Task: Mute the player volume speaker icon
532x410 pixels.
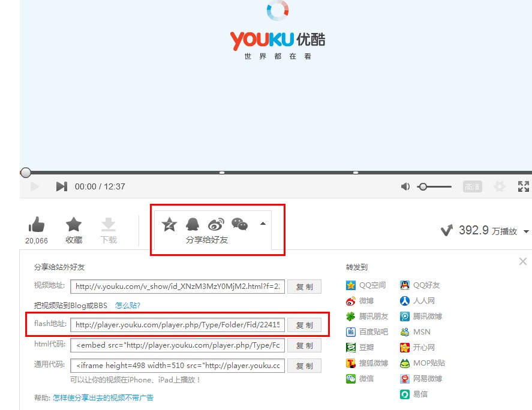Action: (x=405, y=186)
